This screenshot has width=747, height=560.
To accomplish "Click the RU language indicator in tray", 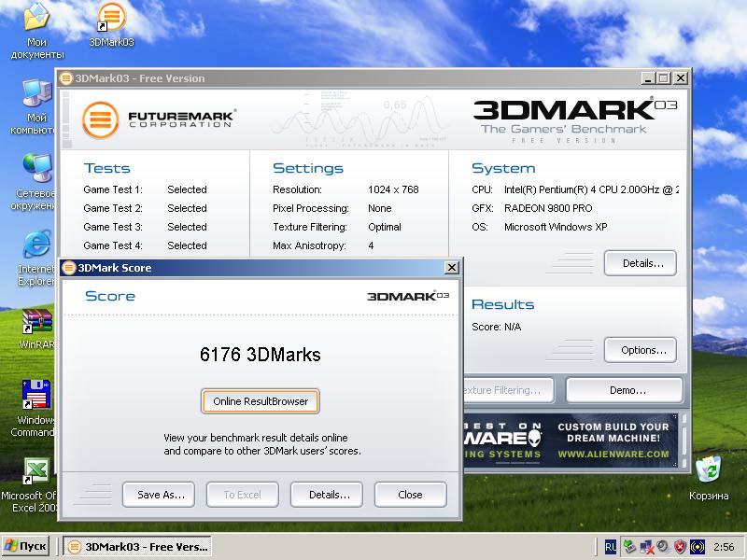I will click(610, 547).
